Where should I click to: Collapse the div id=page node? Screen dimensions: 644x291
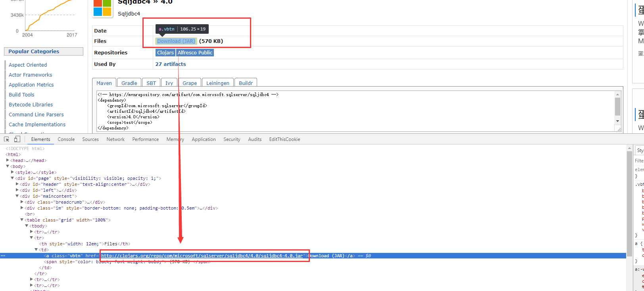[x=12, y=178]
